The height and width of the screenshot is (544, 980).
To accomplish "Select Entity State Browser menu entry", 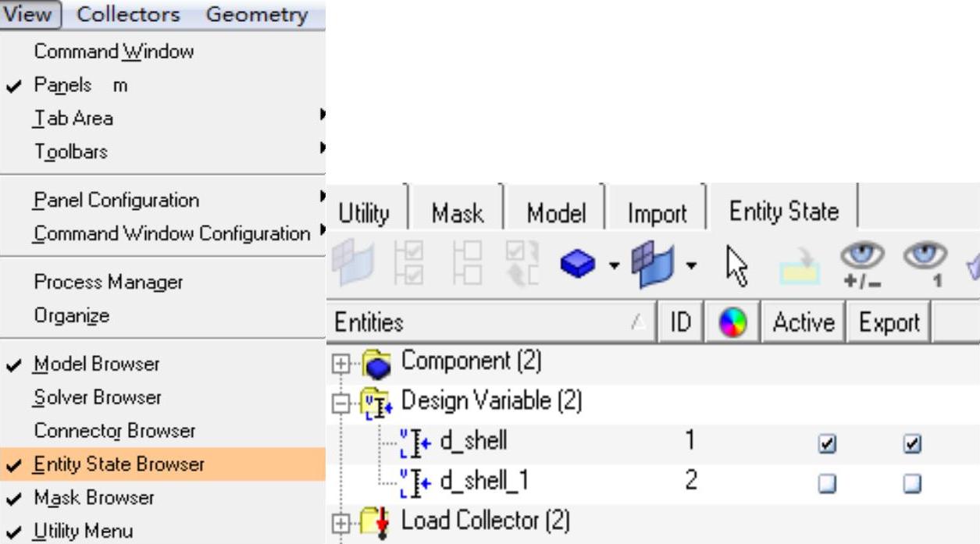I will pyautogui.click(x=119, y=464).
